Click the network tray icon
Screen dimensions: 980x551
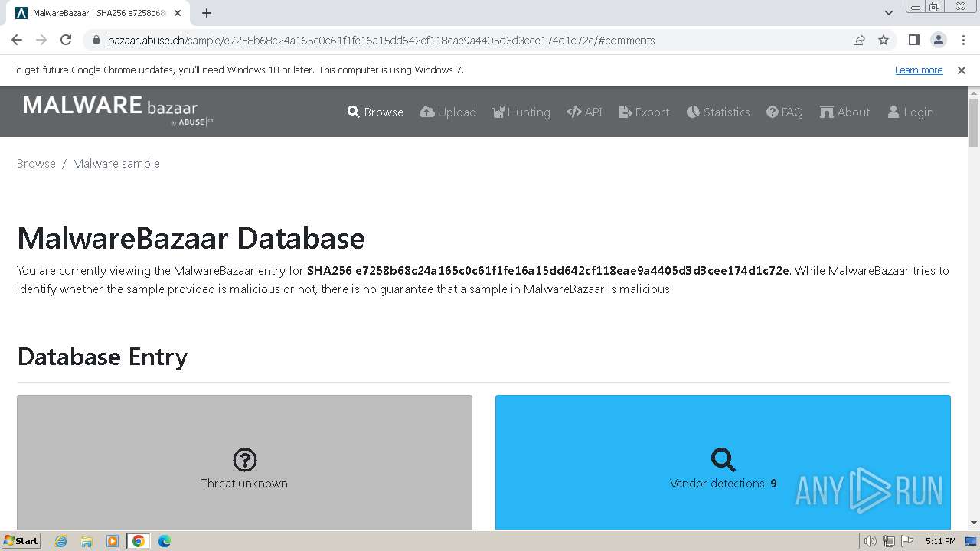888,541
